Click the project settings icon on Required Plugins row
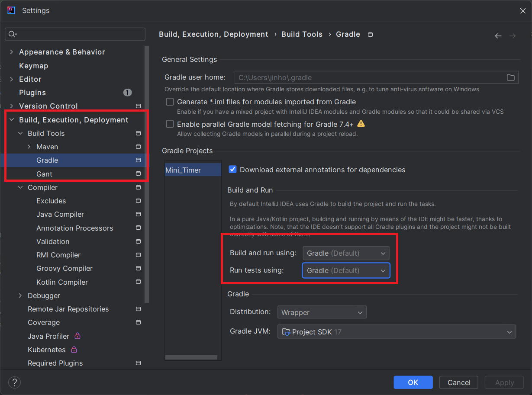The width and height of the screenshot is (532, 395). pos(138,363)
